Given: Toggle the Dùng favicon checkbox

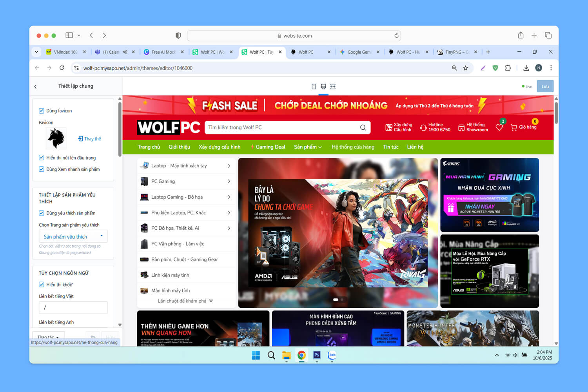Looking at the screenshot, I should pyautogui.click(x=42, y=111).
